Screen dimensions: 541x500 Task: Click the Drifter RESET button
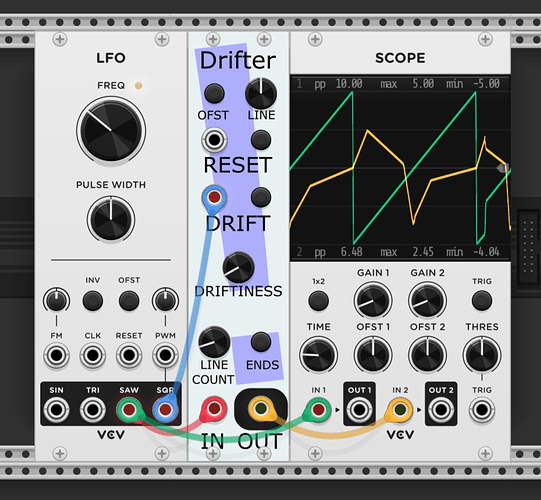[261, 140]
